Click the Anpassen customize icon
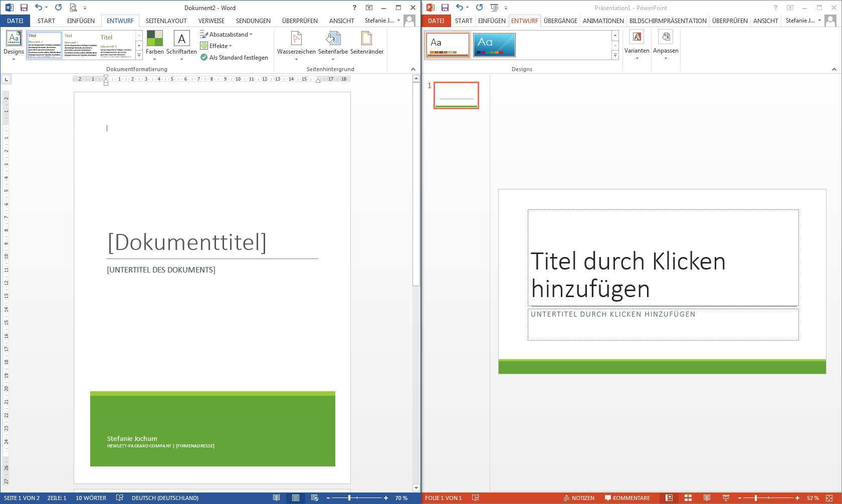 pyautogui.click(x=666, y=38)
